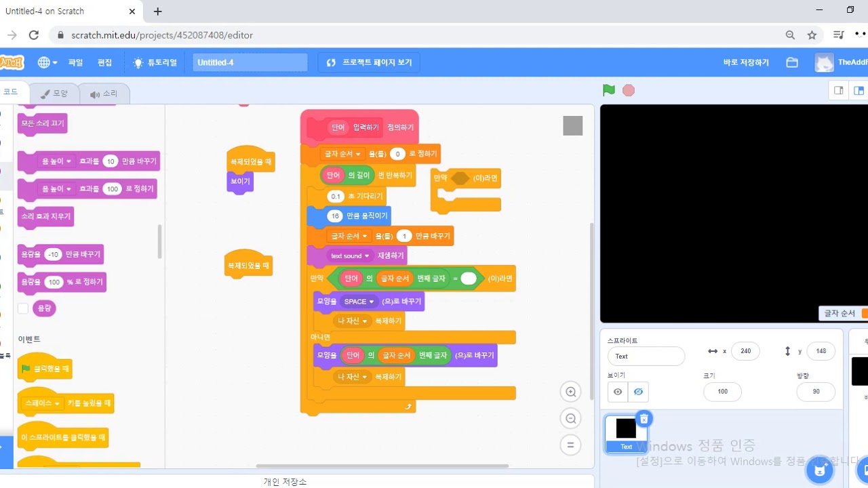Open 나 자신 dropdown under SPACE block
This screenshot has width=868, height=488.
click(x=353, y=321)
